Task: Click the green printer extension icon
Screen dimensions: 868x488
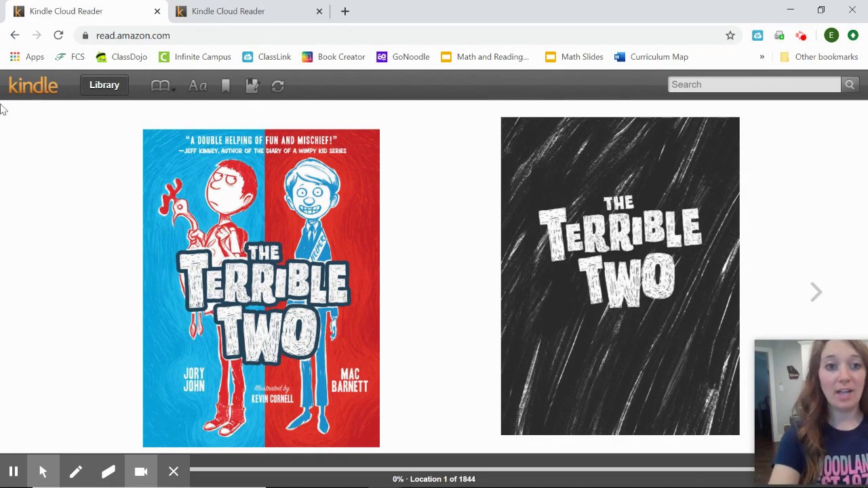Action: (779, 35)
